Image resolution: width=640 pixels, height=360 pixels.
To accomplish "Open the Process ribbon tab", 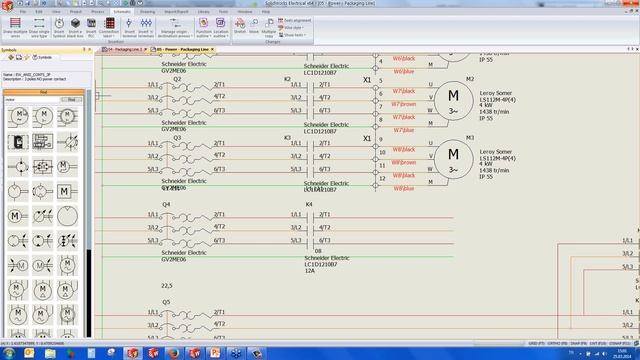I will click(x=98, y=12).
